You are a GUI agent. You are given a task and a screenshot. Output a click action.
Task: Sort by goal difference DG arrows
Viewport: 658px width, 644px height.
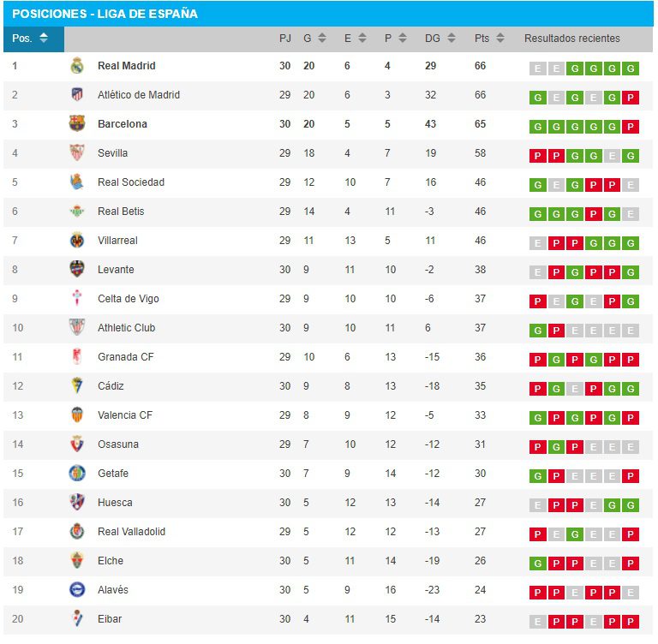click(x=452, y=39)
